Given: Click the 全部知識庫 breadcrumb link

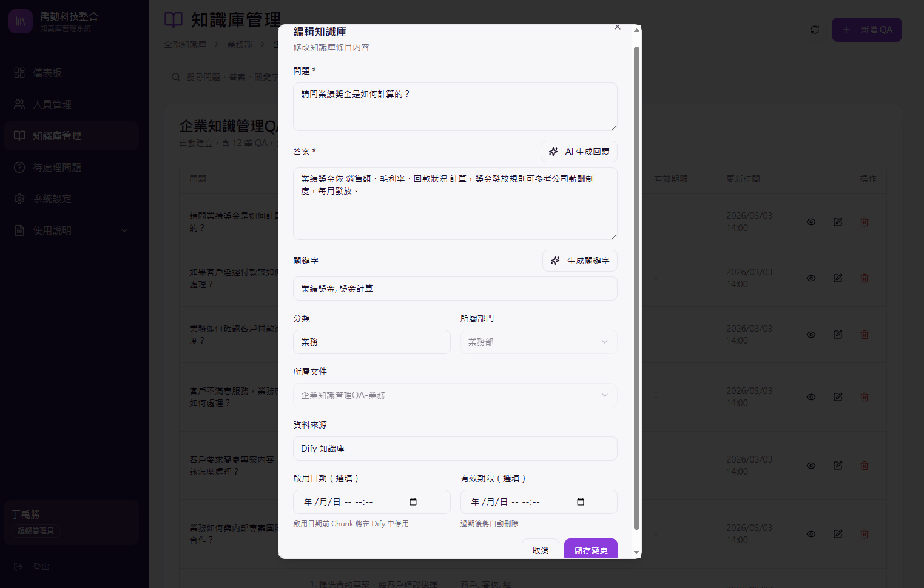Looking at the screenshot, I should [x=185, y=44].
